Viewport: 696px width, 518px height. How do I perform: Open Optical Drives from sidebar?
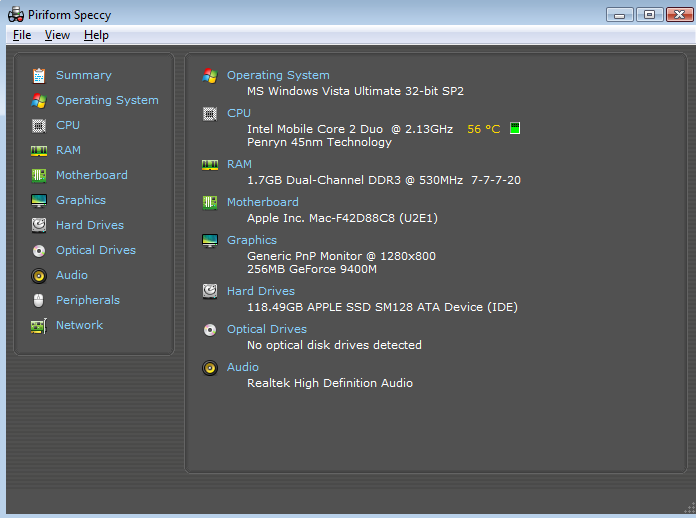[x=96, y=250]
